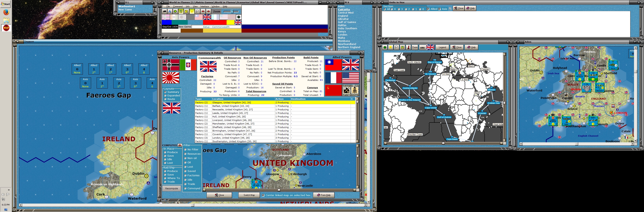Click the locomotive rail icon in main toolbar
The height and width of the screenshot is (212, 644).
(165, 12)
